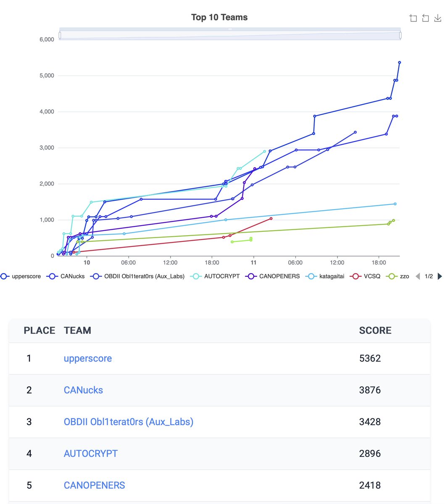Open CANucks team link in table

click(83, 390)
